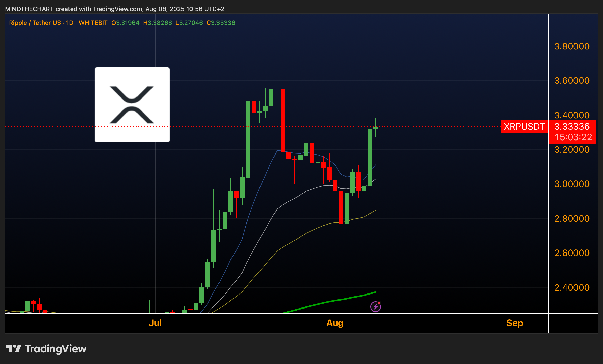The image size is (603, 364).
Task: Click the TradingView logo at bottom left
Action: pyautogui.click(x=46, y=349)
